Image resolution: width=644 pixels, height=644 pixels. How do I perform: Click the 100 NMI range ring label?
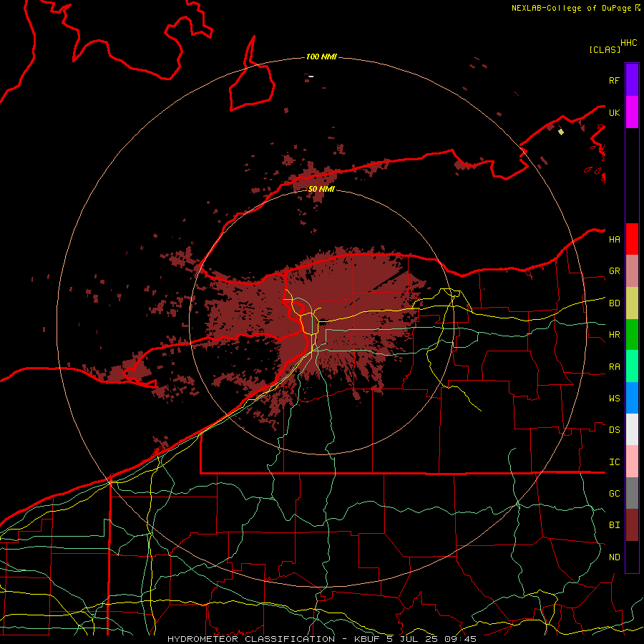tap(321, 57)
